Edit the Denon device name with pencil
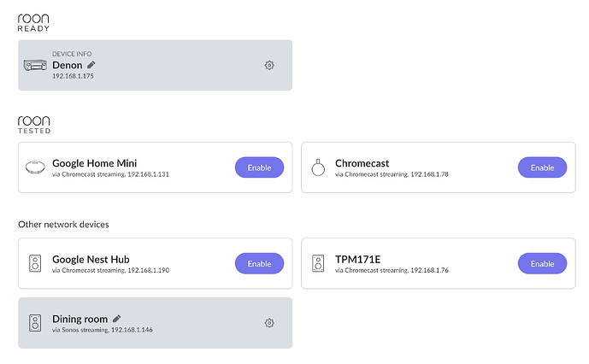This screenshot has height=364, width=589. point(91,65)
